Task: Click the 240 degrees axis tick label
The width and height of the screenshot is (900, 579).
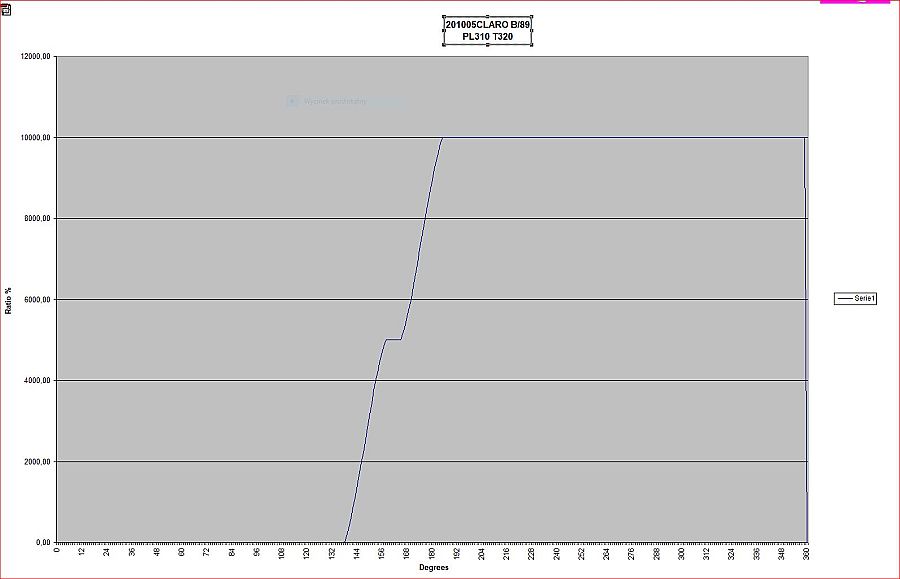Action: click(x=556, y=554)
